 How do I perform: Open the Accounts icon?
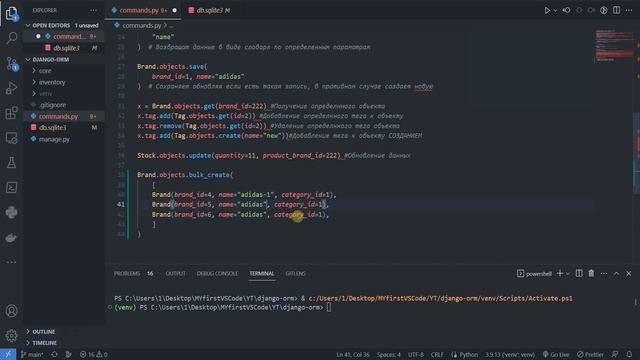coord(11,311)
